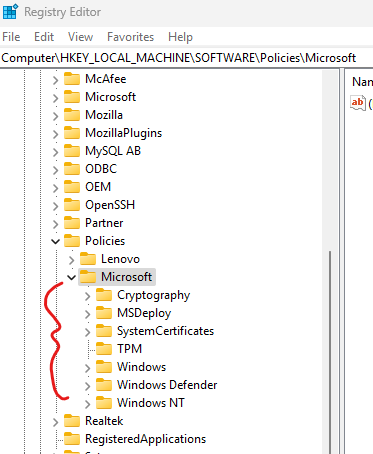
Task: Expand the Realtek key
Action: point(55,422)
